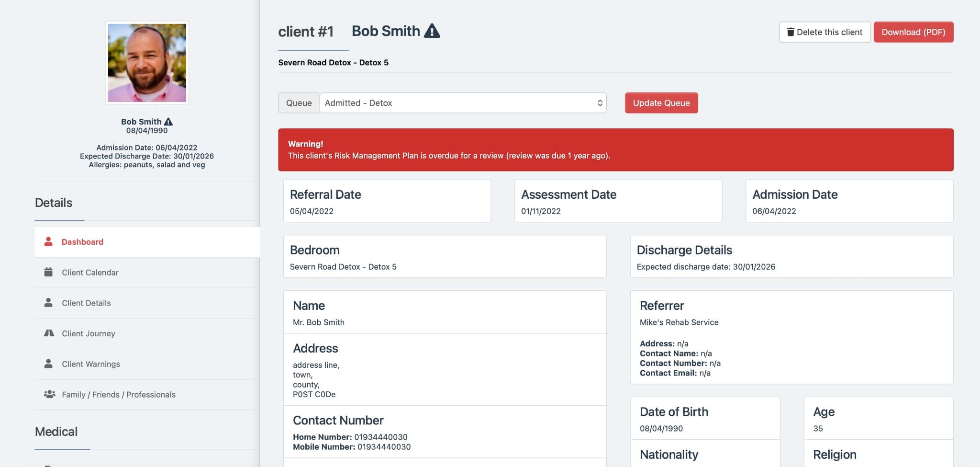Click Delete this client
This screenshot has width=980, height=467.
click(824, 32)
